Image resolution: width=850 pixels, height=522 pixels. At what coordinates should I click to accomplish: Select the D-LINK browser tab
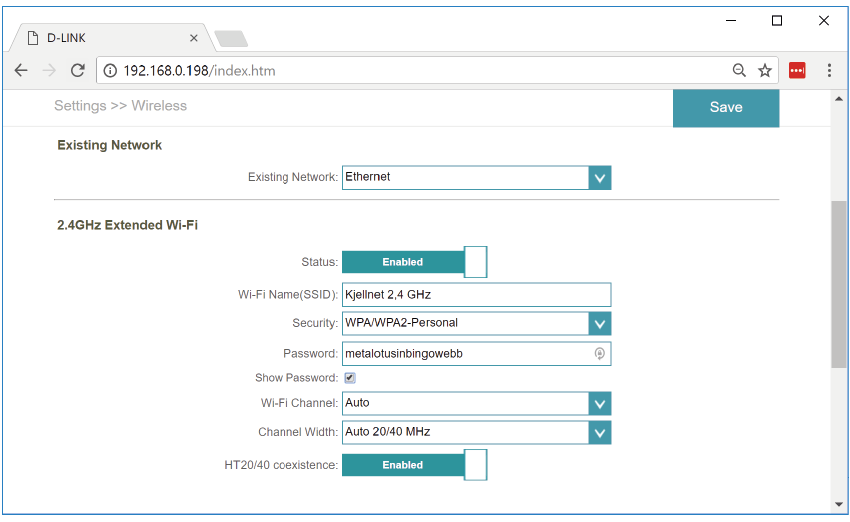tap(110, 38)
